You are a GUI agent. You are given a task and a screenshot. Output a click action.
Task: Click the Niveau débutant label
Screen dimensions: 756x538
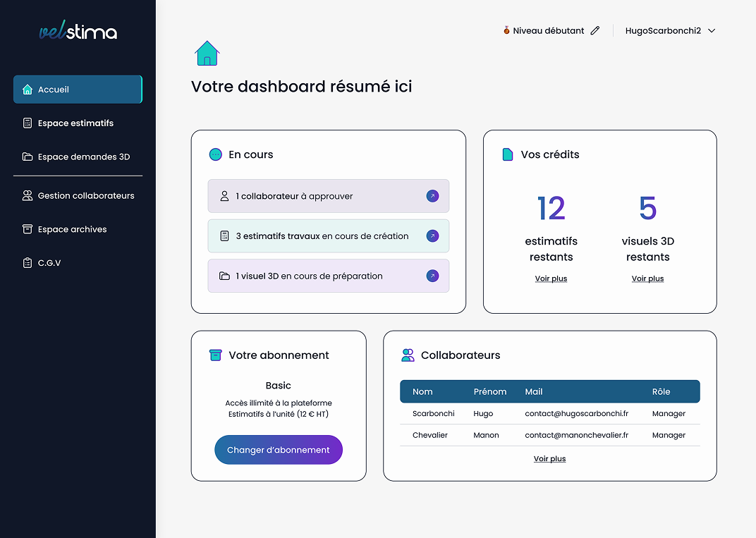pos(548,30)
